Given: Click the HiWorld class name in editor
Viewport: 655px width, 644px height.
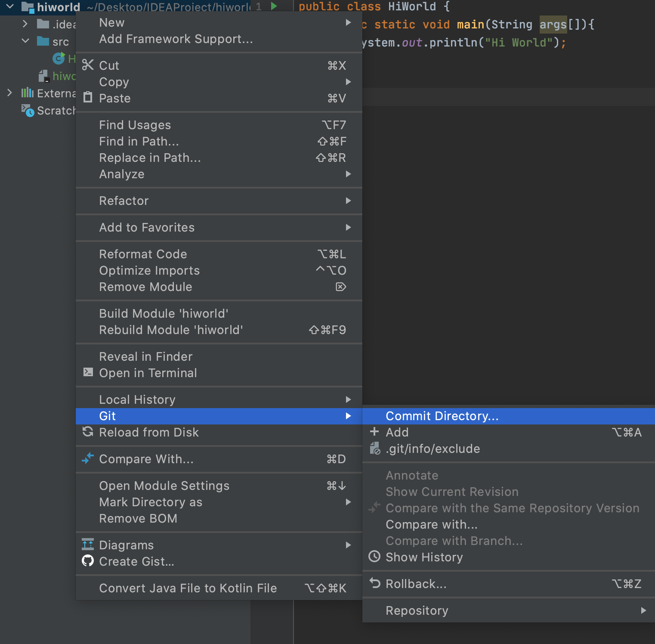Looking at the screenshot, I should tap(412, 6).
